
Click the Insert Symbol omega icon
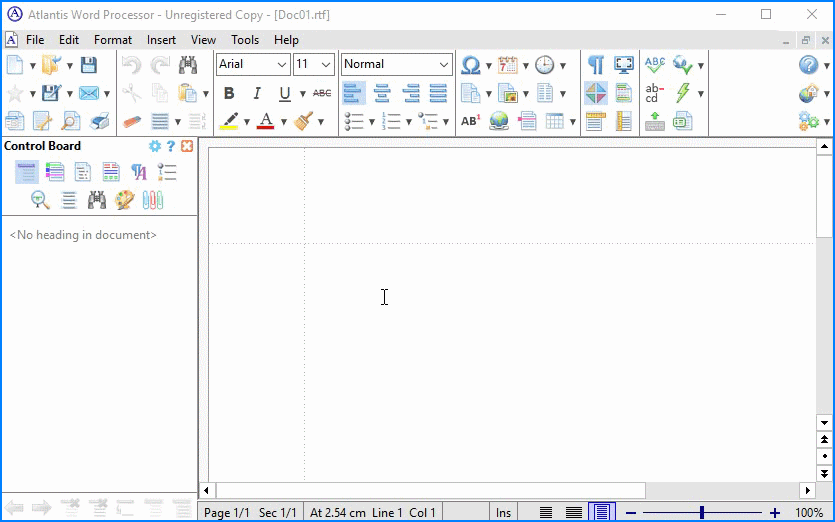[471, 65]
